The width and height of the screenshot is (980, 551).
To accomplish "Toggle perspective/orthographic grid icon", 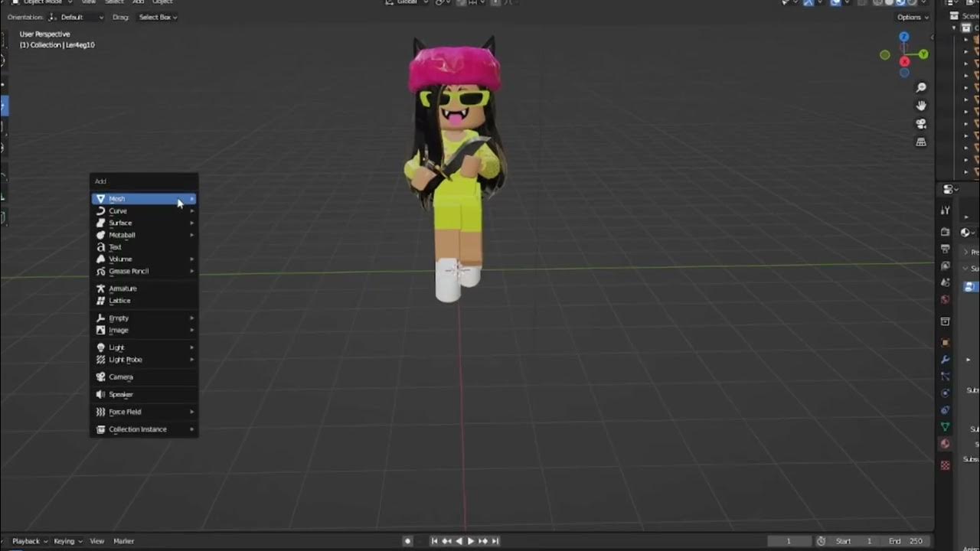I will [x=921, y=142].
